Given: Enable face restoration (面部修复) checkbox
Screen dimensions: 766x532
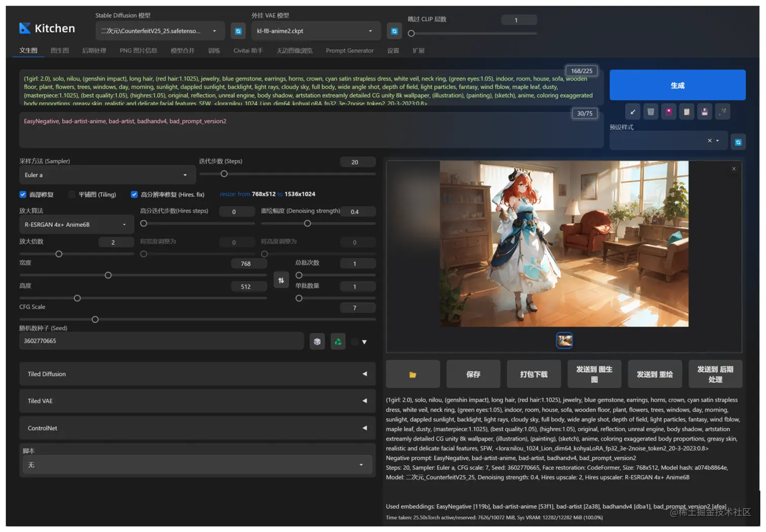Looking at the screenshot, I should point(23,194).
